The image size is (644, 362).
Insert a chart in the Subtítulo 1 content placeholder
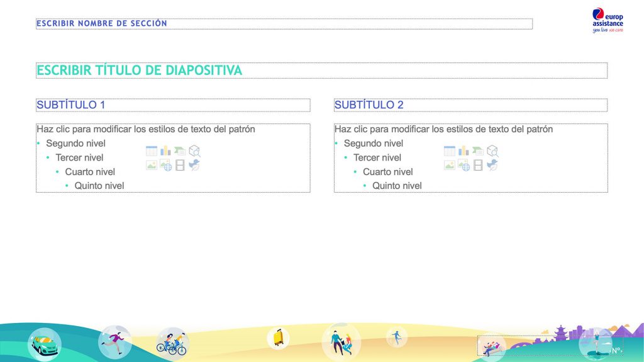pos(165,151)
